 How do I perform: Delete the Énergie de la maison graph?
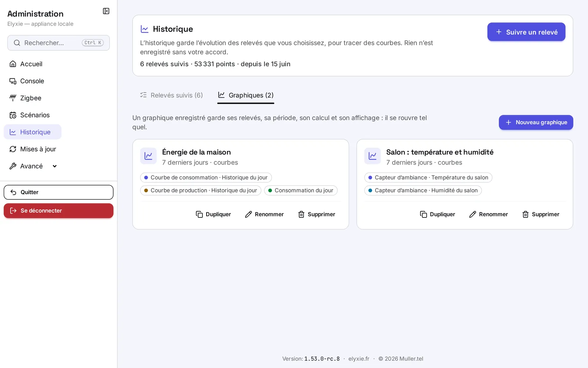pyautogui.click(x=316, y=214)
